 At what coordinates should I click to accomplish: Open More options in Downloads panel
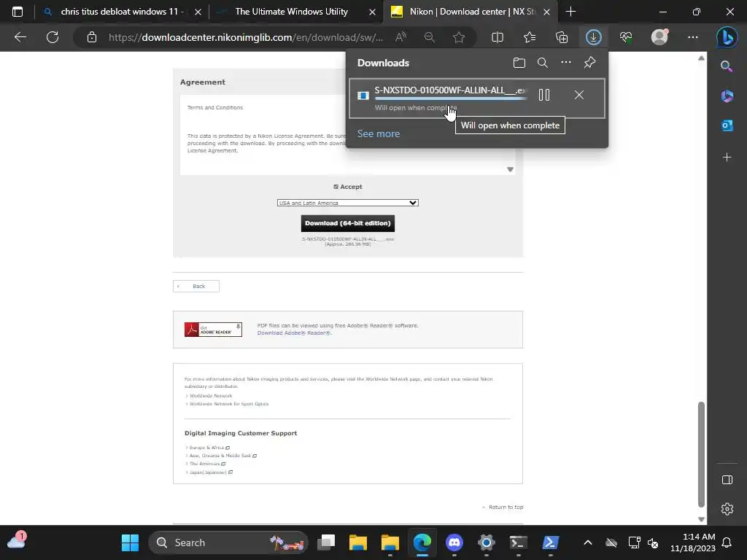pos(566,63)
